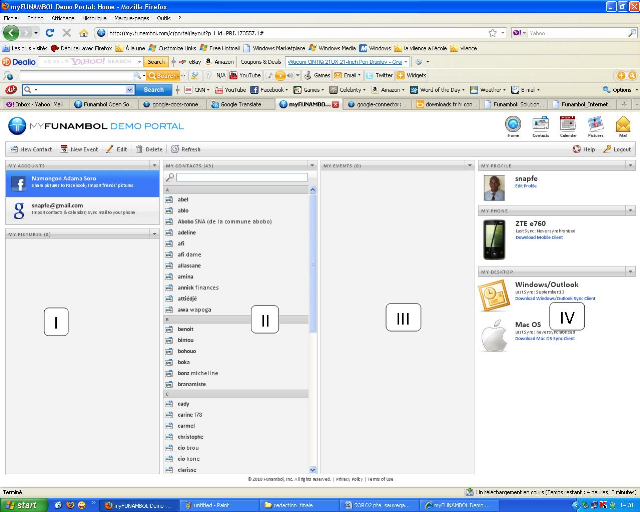Viewport: 640px width, 512px height.
Task: Collapse the My Events panel
Action: (468, 165)
